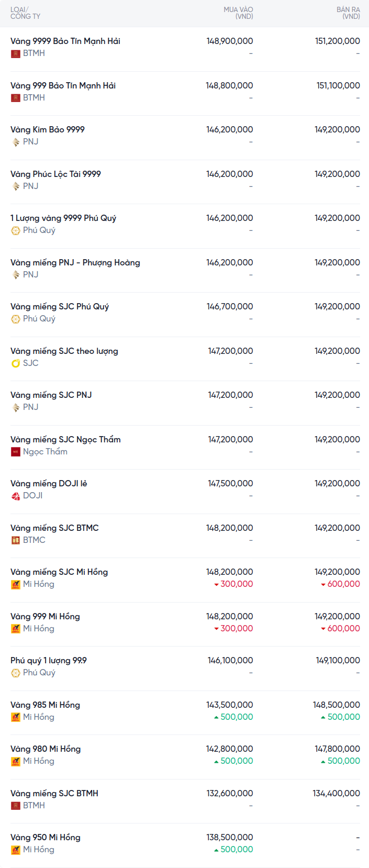369x868 pixels.
Task: Click BTMH logo under Vàng miếng SJC BTMH
Action: (x=16, y=806)
